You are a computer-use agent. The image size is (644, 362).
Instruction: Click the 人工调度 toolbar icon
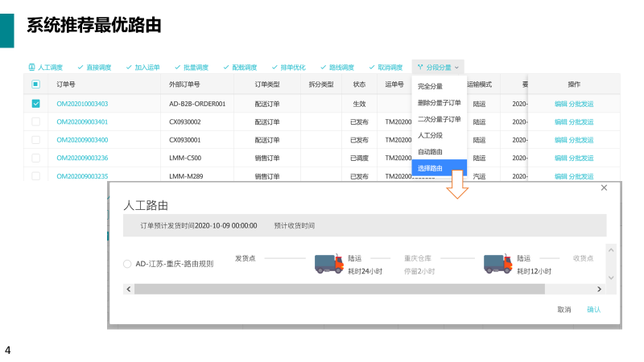tap(32, 68)
